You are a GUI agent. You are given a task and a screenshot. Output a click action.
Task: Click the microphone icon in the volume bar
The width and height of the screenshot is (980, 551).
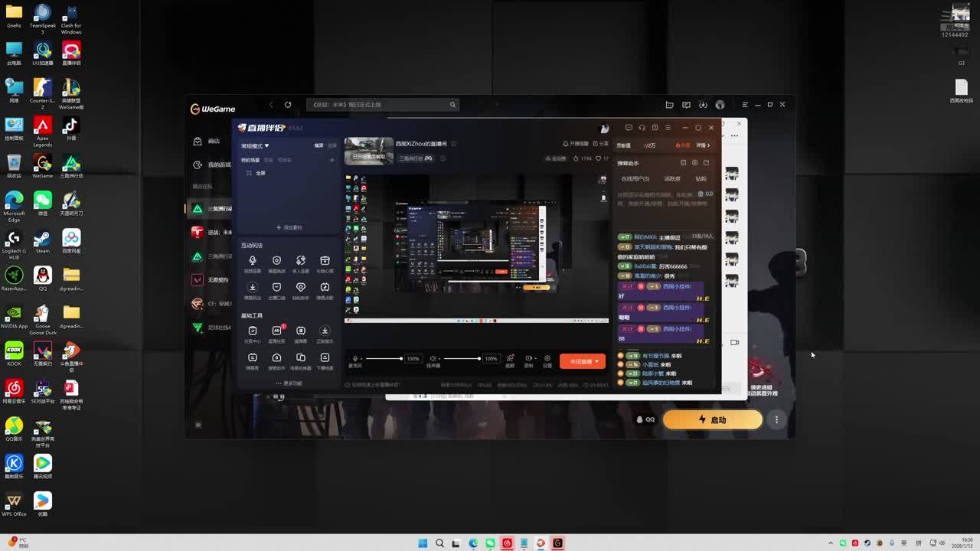(354, 358)
